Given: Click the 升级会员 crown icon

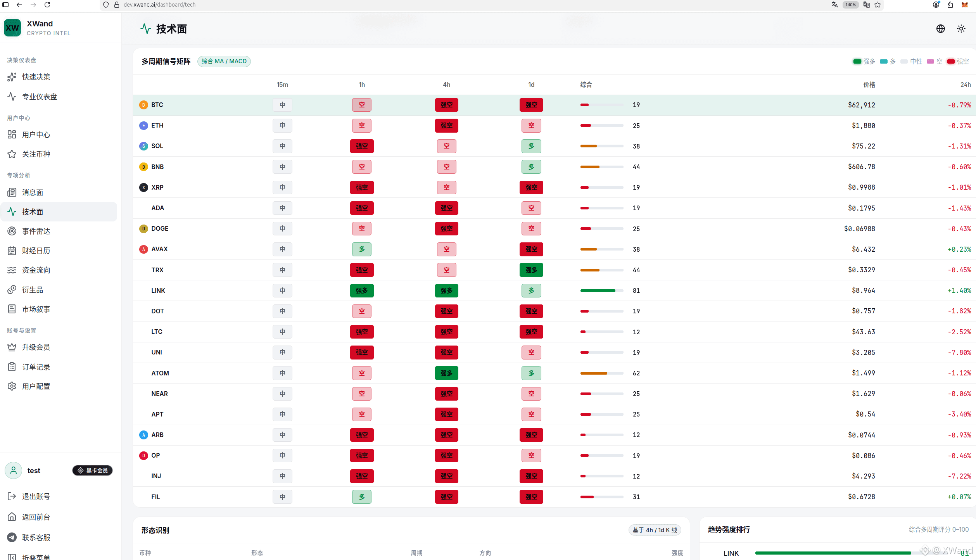Looking at the screenshot, I should pos(12,347).
